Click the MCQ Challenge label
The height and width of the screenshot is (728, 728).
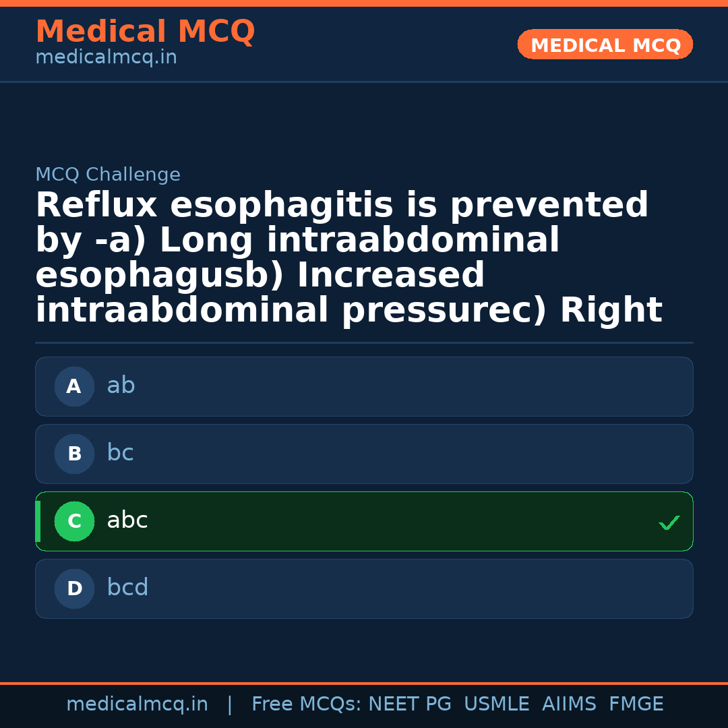coord(108,175)
